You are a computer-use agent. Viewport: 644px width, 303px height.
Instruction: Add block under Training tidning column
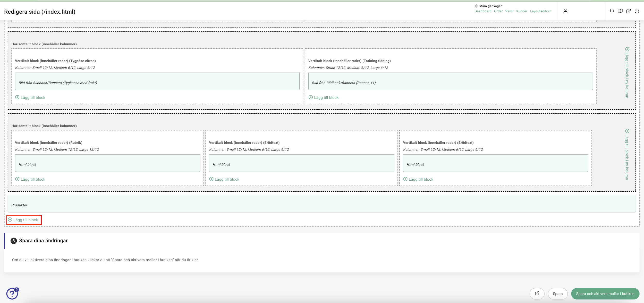coord(324,97)
